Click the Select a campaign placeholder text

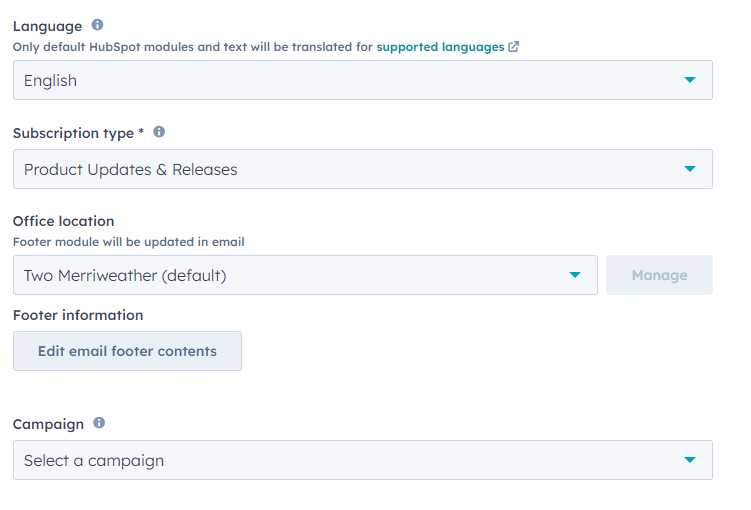tap(94, 461)
